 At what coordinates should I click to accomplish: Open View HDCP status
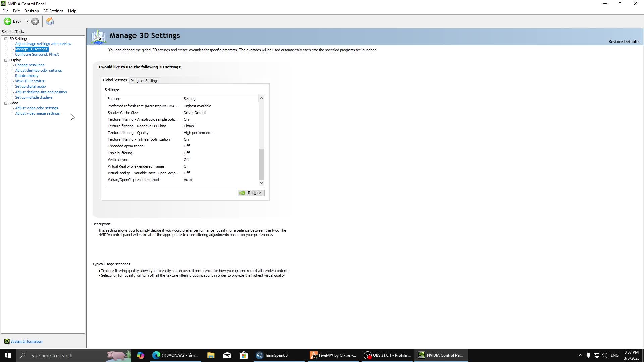(x=30, y=81)
